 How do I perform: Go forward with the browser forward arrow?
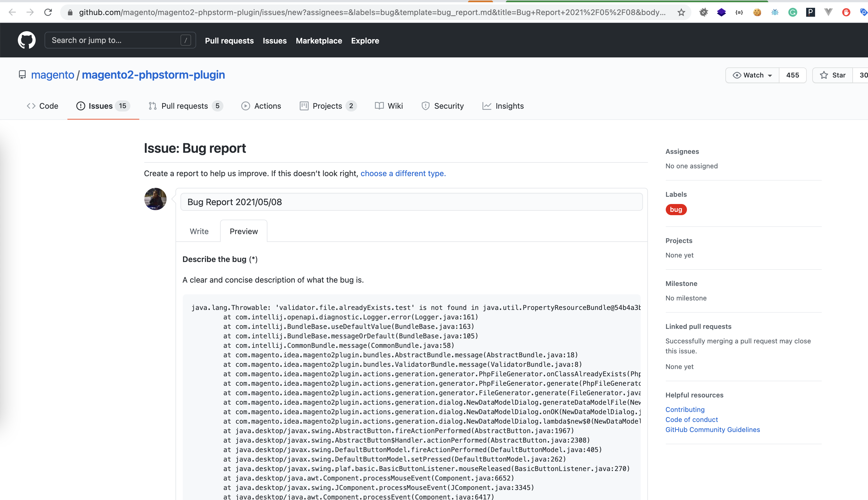(x=30, y=12)
